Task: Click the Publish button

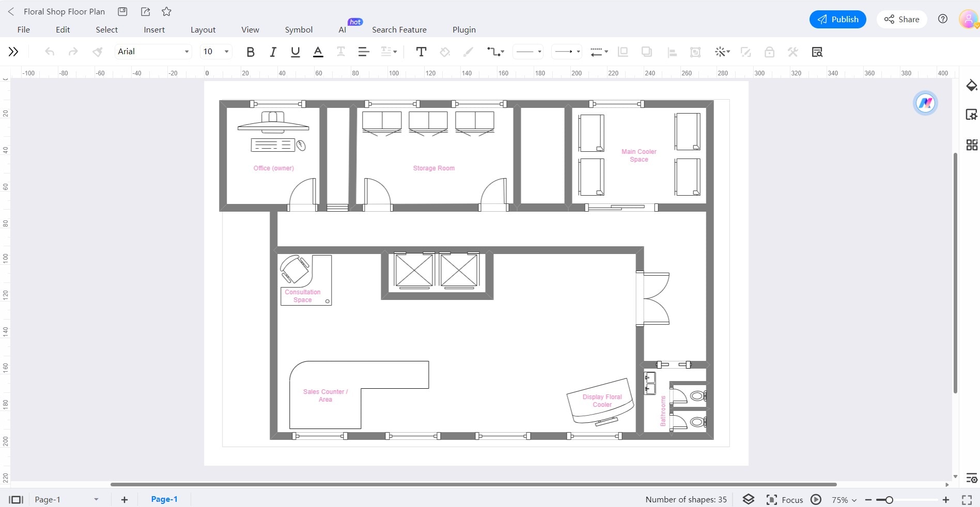Action: pos(837,19)
